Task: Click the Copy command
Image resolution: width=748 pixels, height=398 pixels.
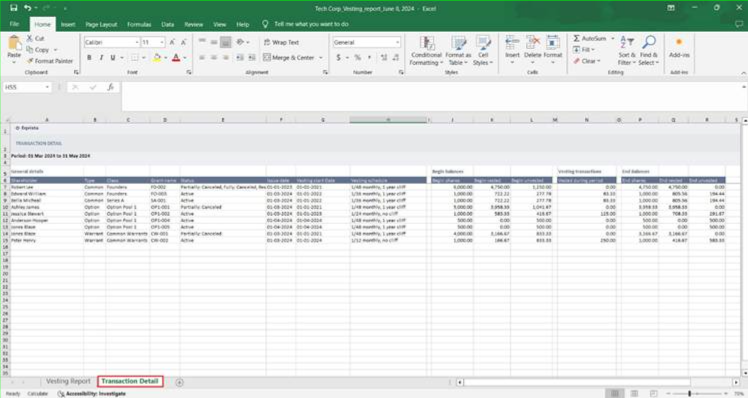Action: coord(38,50)
